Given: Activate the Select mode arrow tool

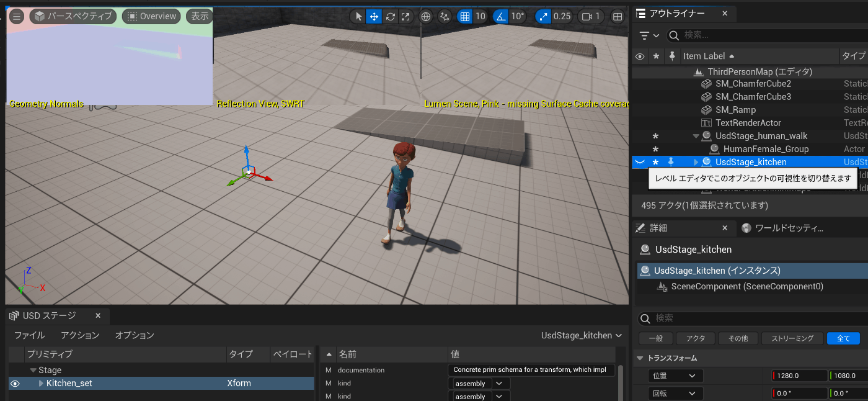Looking at the screenshot, I should coord(358,17).
